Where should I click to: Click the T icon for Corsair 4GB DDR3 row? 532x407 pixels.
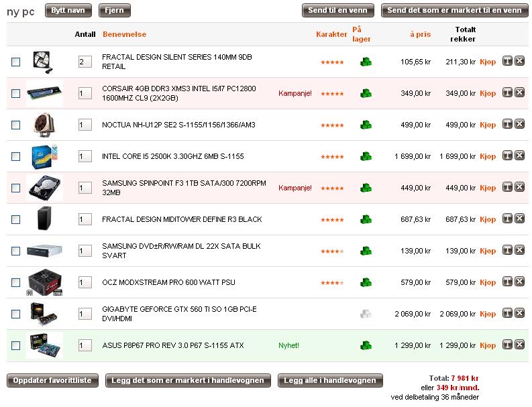click(507, 93)
